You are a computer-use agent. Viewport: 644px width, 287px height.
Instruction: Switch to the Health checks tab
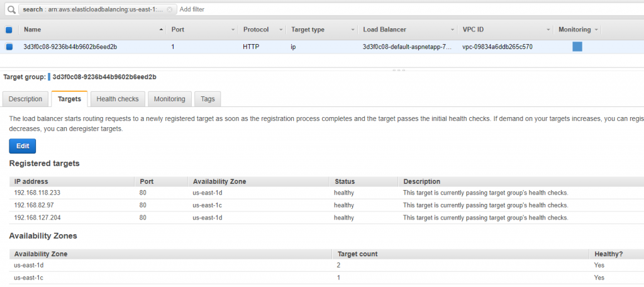(118, 99)
